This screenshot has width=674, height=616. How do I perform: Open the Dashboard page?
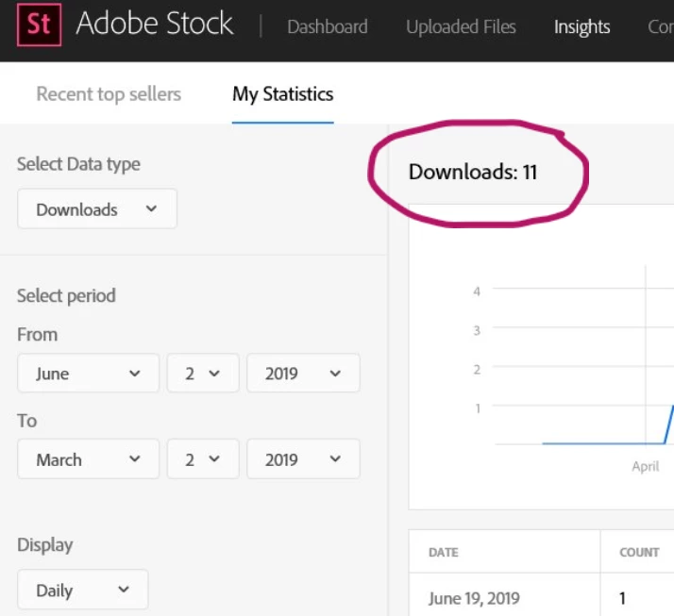pos(328,26)
